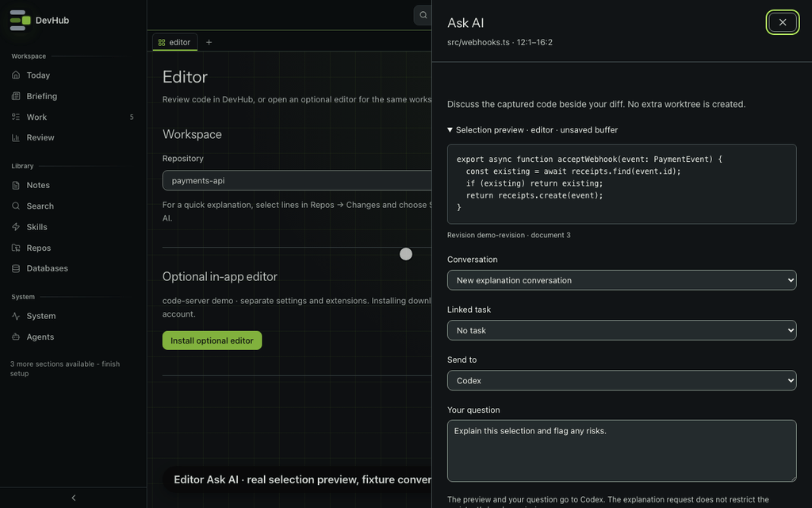Screen dimensions: 812x508
Task: Click Revision demo-revision document 3 text
Action: pos(508,235)
